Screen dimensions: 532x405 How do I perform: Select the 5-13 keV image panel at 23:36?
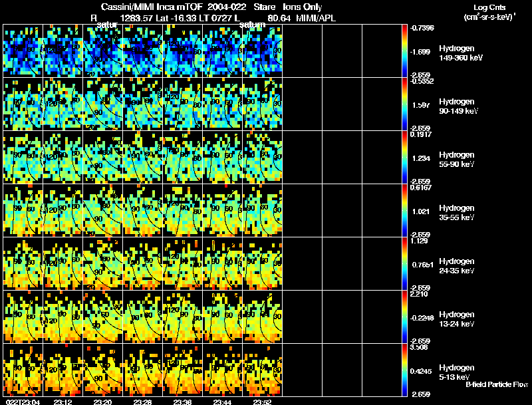pyautogui.click(x=182, y=370)
